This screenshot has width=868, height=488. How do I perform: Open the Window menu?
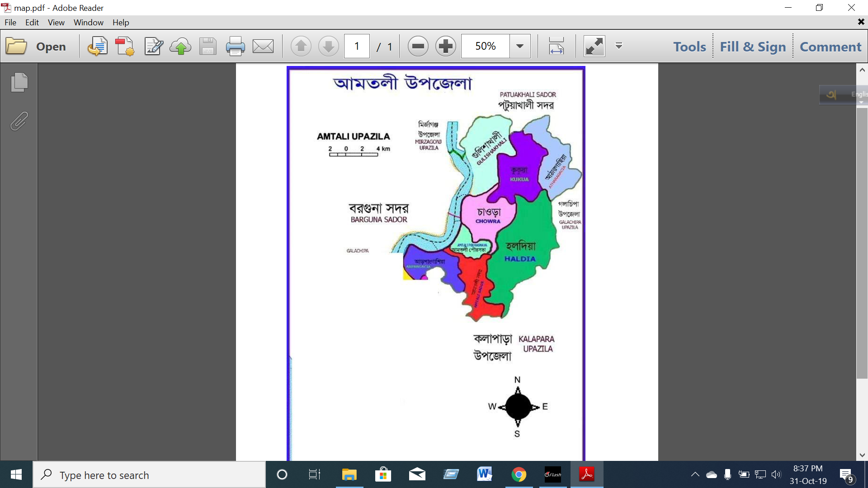point(88,22)
